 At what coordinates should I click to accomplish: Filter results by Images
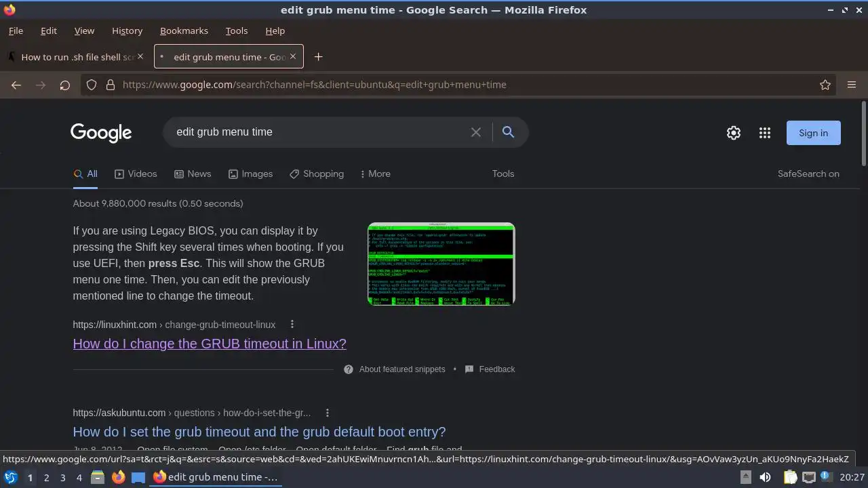pos(250,174)
